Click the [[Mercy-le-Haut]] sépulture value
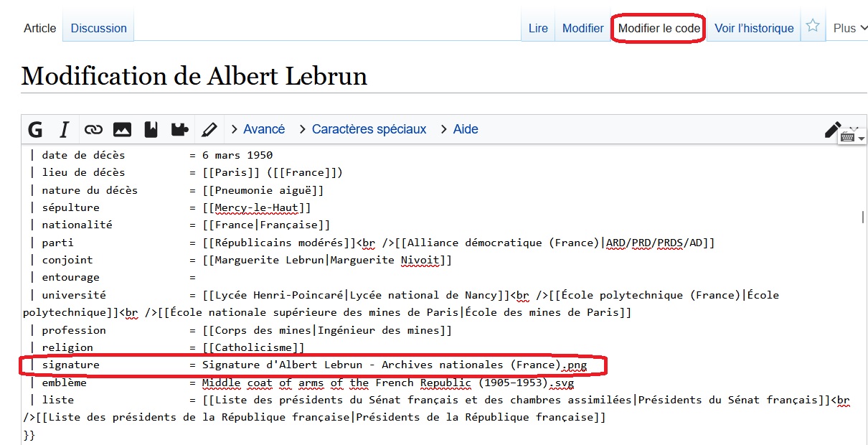This screenshot has height=445, width=868. click(x=257, y=207)
